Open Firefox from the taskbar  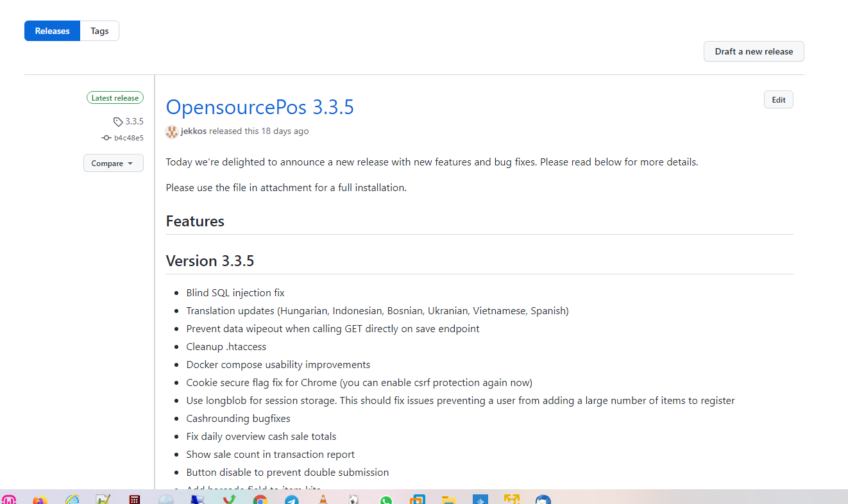click(x=40, y=499)
